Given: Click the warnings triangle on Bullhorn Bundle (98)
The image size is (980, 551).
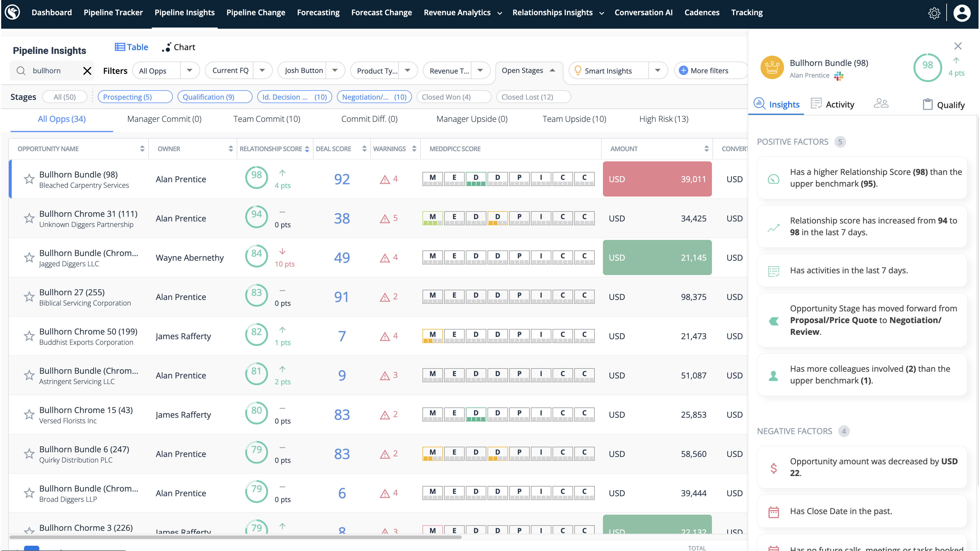Looking at the screenshot, I should click(x=385, y=180).
